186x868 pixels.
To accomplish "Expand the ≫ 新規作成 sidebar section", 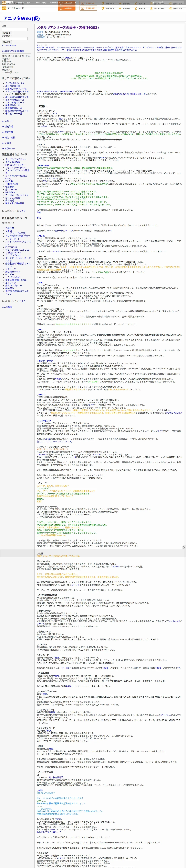I will point(7,127).
